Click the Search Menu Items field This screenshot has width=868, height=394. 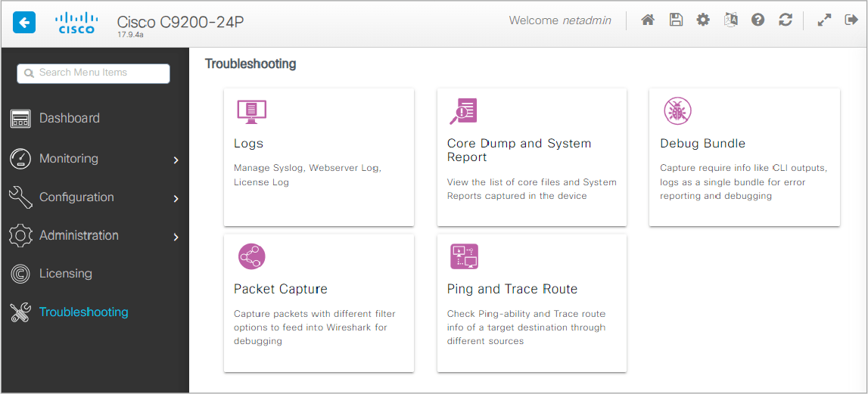94,73
